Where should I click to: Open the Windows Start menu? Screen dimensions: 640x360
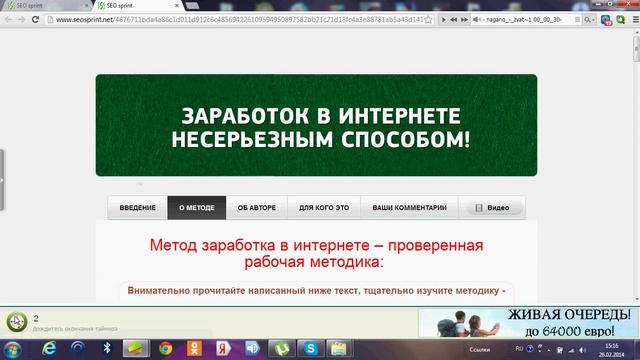[x=12, y=349]
